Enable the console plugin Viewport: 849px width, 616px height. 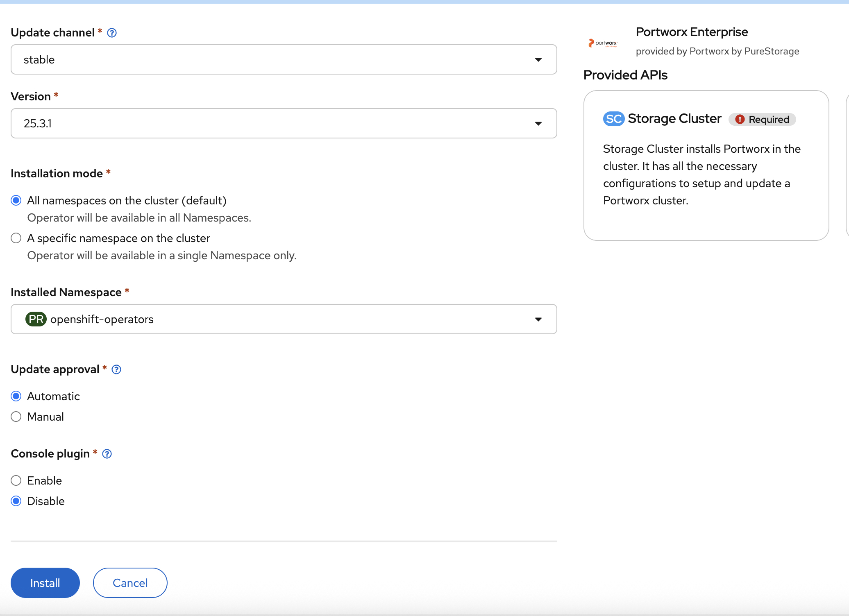tap(16, 480)
